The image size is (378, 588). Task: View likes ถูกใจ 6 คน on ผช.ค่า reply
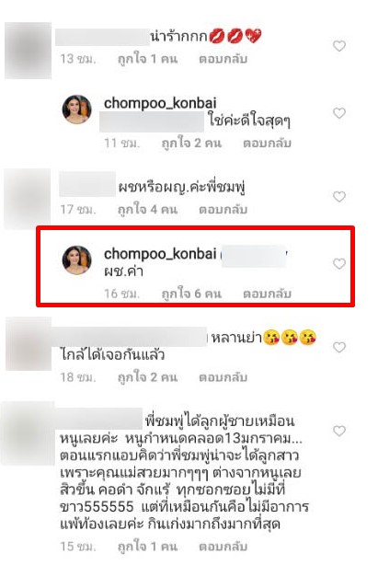(191, 294)
